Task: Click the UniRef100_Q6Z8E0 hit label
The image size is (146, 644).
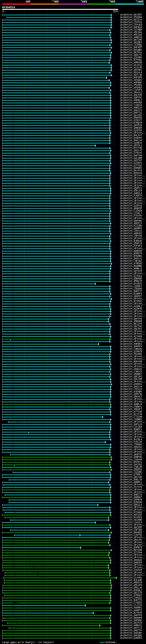Action: 131,42
